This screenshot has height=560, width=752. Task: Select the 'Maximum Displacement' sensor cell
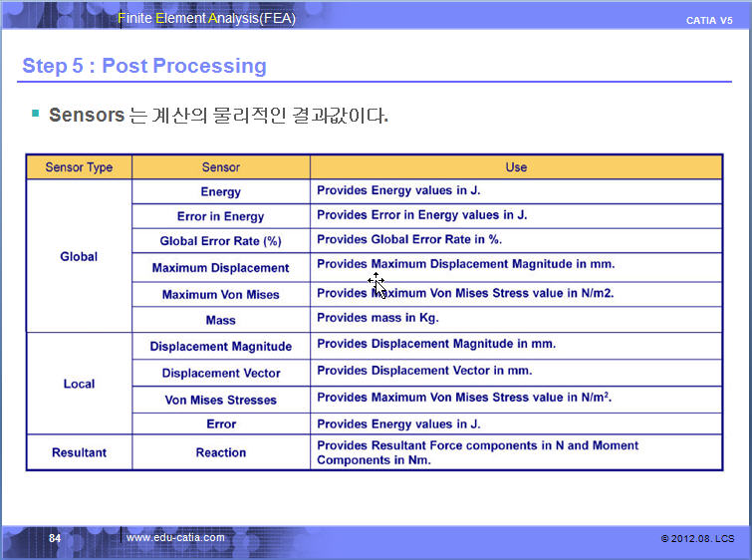[x=220, y=268]
